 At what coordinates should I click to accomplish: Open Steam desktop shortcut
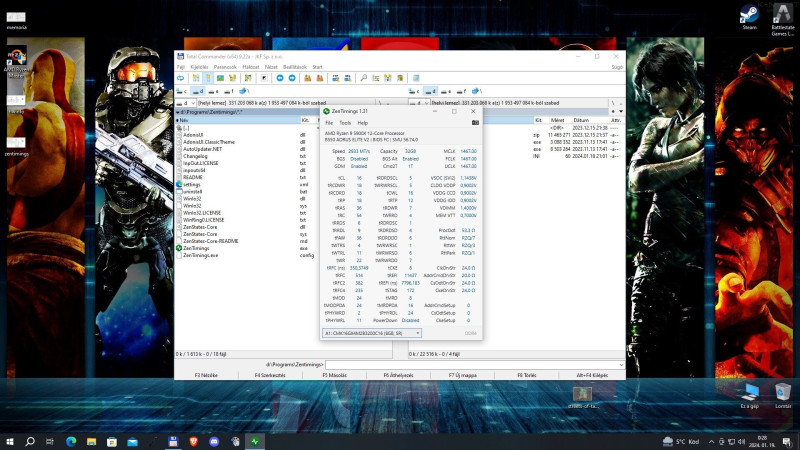click(x=749, y=17)
